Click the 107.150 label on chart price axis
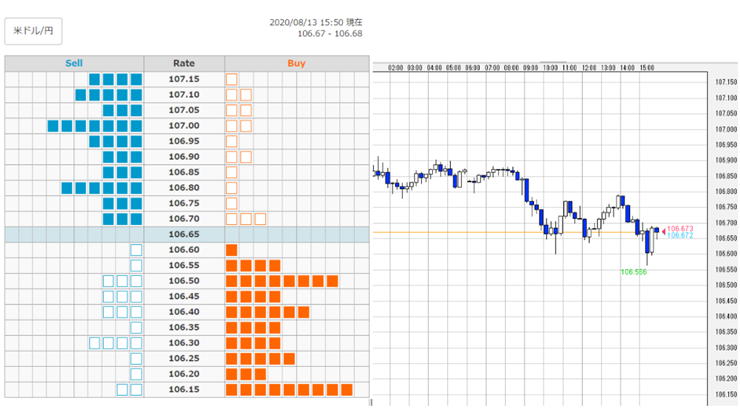 click(726, 82)
